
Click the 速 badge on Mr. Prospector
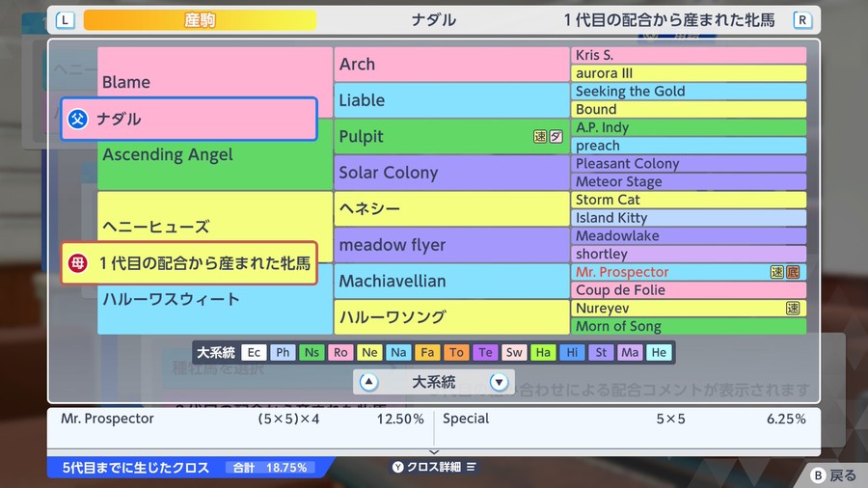click(x=777, y=272)
